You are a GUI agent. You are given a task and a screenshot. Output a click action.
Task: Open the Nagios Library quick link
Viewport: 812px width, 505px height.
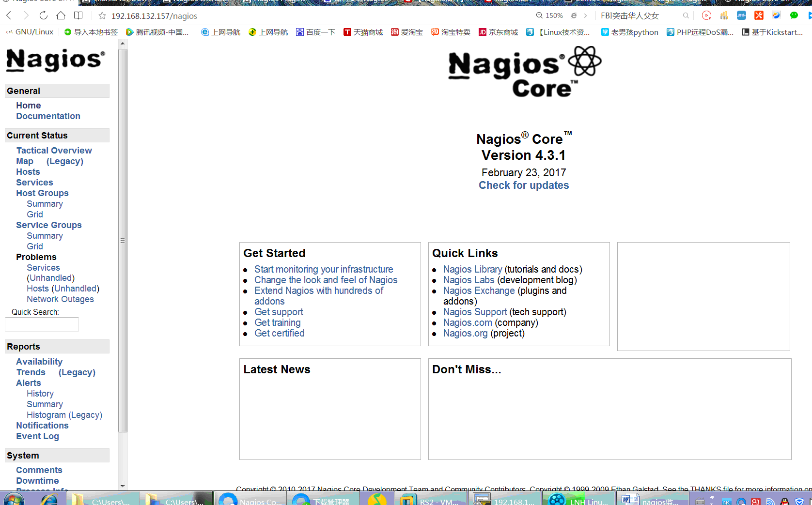click(x=472, y=269)
